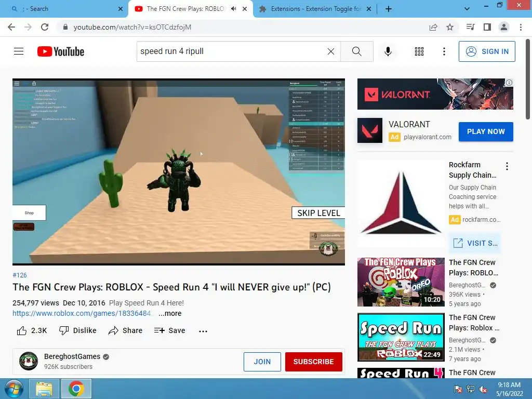Open the BereghostGames channel name
The height and width of the screenshot is (399, 532).
72,356
